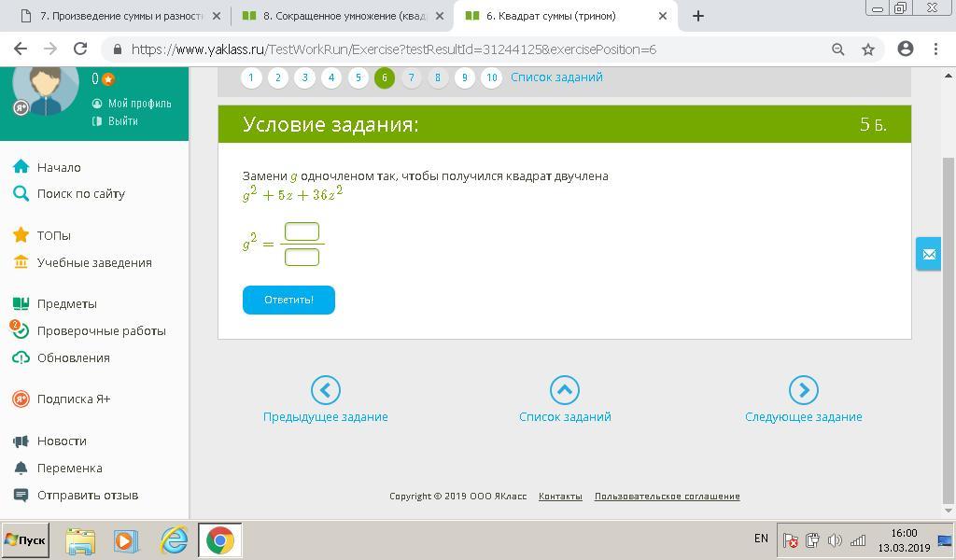
Task: Click the Поиск по сайту search icon
Action: pyautogui.click(x=21, y=193)
